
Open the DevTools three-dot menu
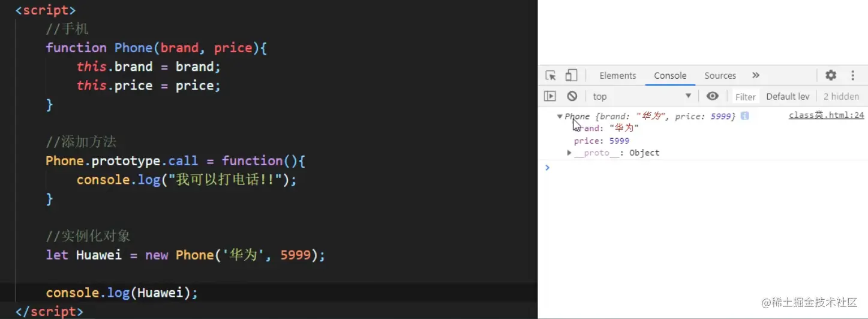(x=852, y=75)
